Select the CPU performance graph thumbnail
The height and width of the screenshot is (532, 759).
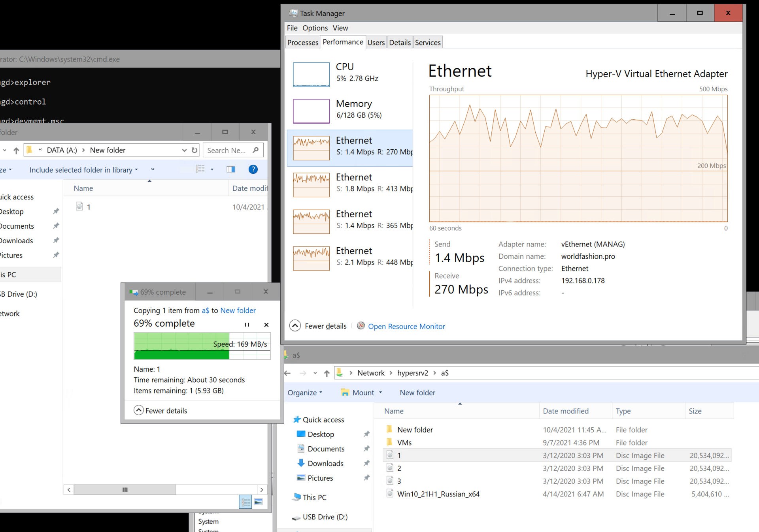tap(311, 74)
